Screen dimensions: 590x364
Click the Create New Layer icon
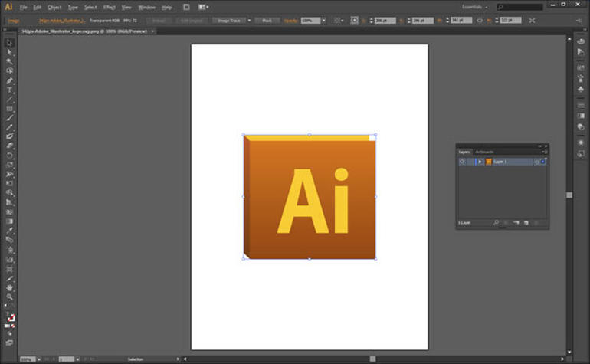pos(526,222)
